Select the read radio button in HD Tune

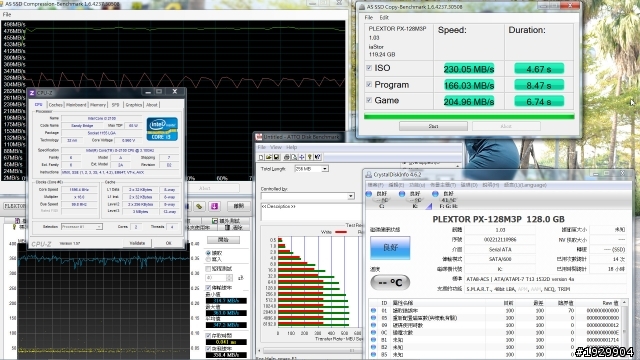pos(208,253)
